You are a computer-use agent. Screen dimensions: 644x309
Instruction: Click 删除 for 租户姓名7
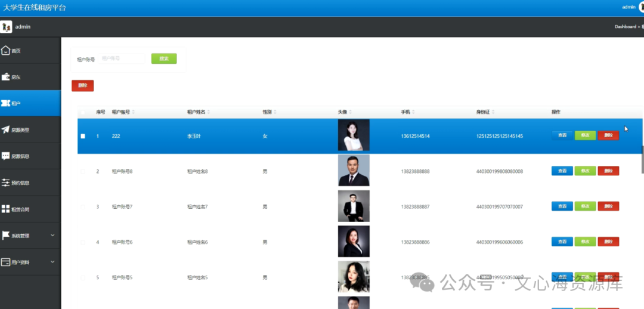click(x=608, y=206)
